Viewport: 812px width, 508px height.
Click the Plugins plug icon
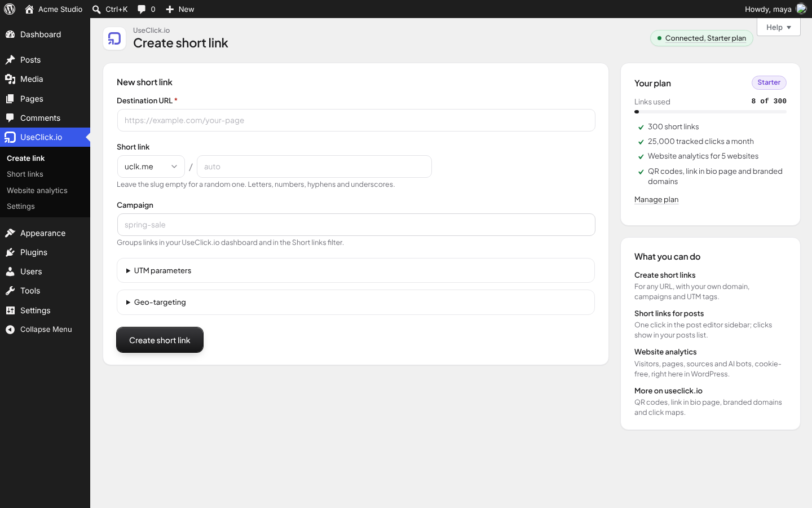pos(10,252)
